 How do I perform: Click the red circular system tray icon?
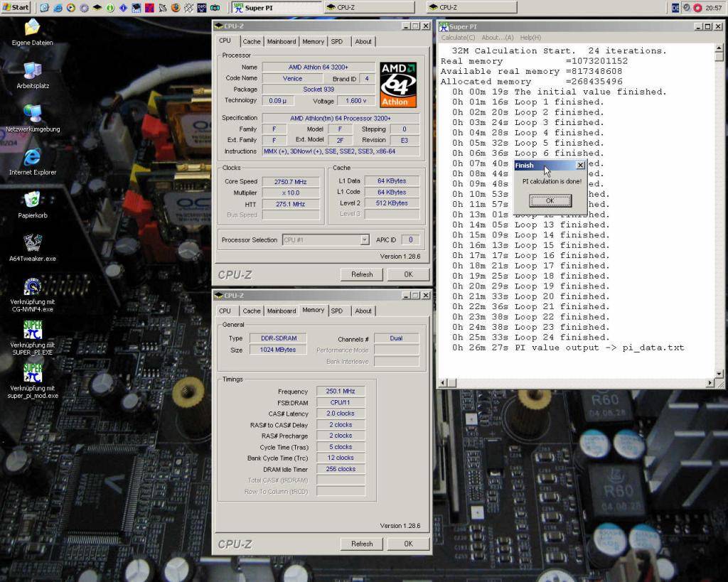[697, 7]
